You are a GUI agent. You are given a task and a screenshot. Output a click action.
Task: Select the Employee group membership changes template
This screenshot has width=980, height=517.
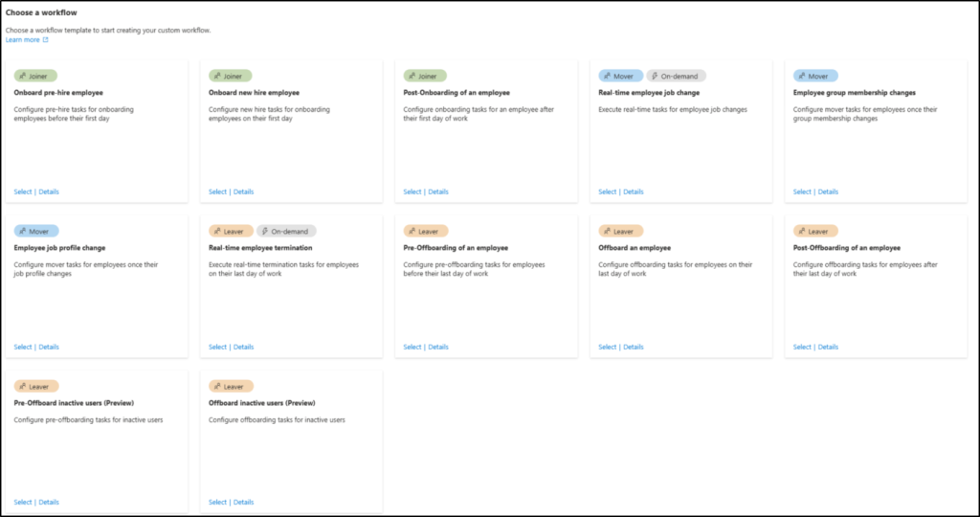click(802, 191)
